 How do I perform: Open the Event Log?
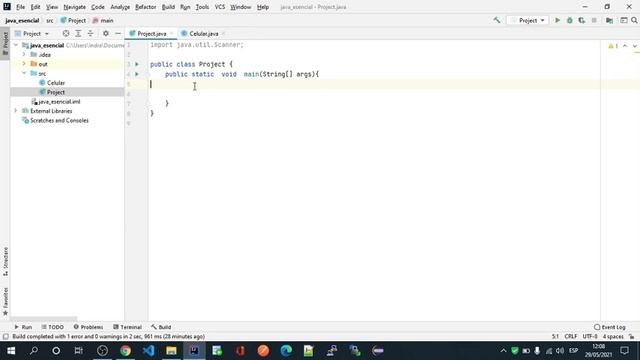pyautogui.click(x=610, y=327)
